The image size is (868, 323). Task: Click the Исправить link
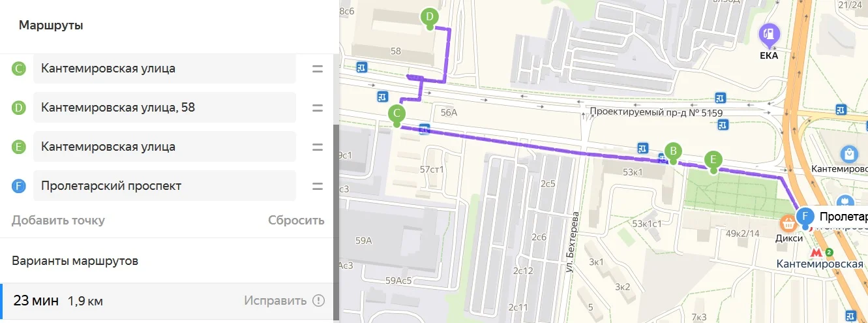point(275,301)
